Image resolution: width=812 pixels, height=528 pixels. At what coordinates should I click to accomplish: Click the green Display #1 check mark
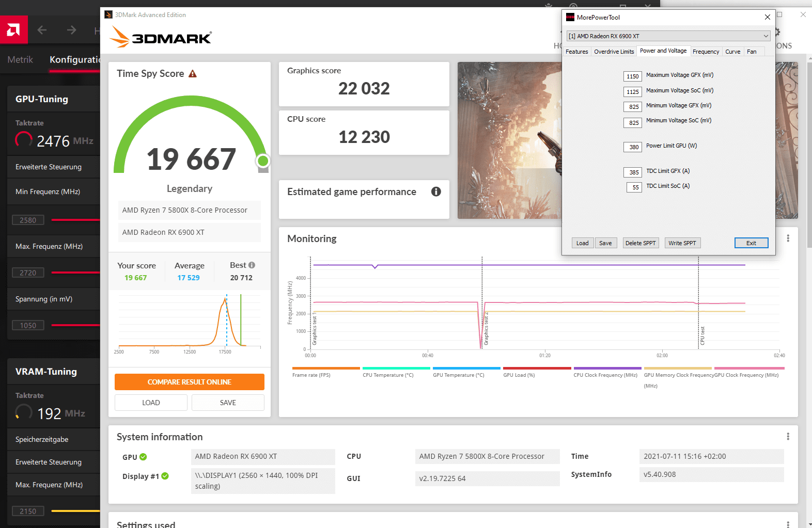165,476
